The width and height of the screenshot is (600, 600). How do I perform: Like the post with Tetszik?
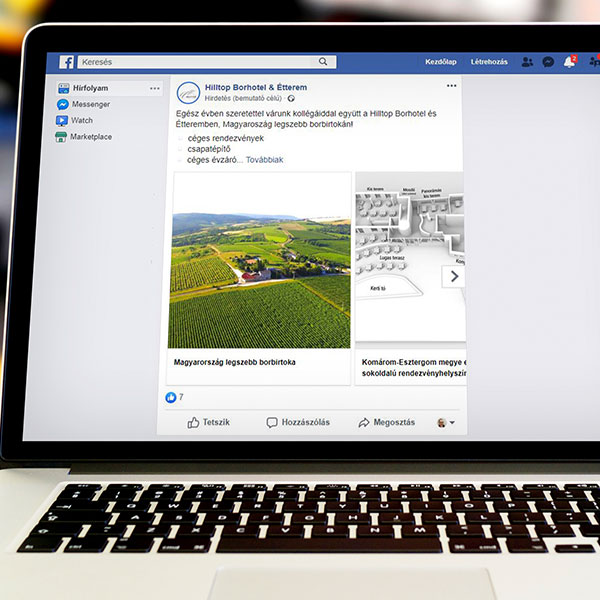[209, 422]
